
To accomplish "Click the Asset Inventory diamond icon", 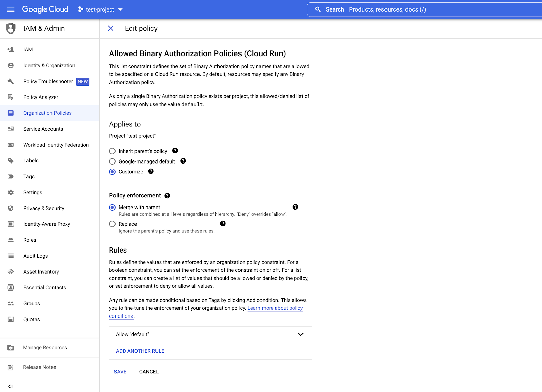I will (x=11, y=272).
